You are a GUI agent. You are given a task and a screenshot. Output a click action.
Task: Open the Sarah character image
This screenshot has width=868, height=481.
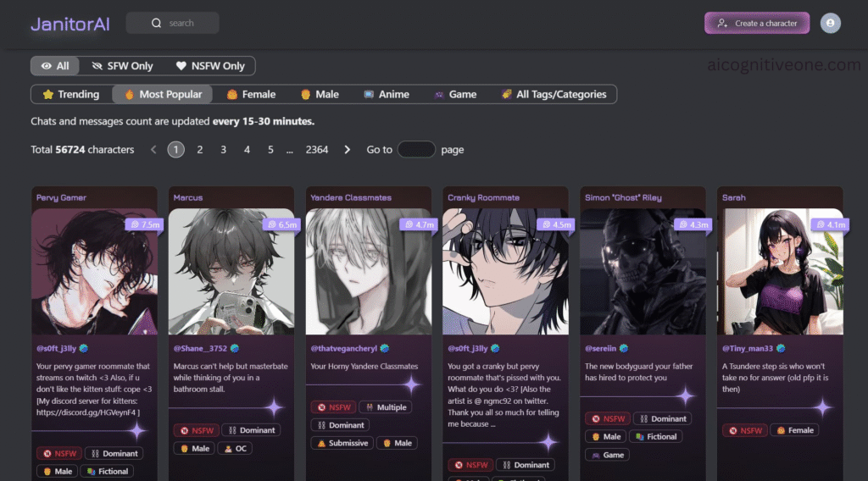point(780,272)
